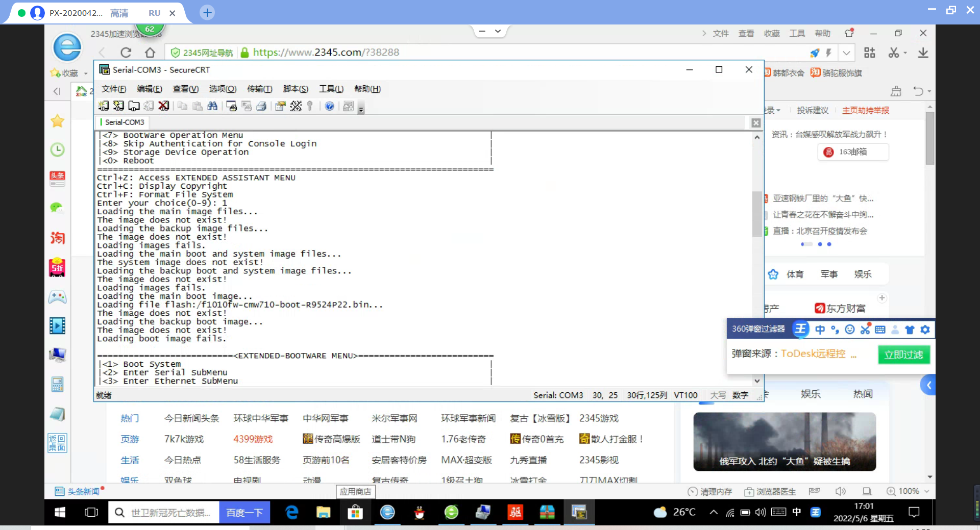Click Print Screen icon in SecureCRT toolbar
The height and width of the screenshot is (530, 980).
point(232,106)
